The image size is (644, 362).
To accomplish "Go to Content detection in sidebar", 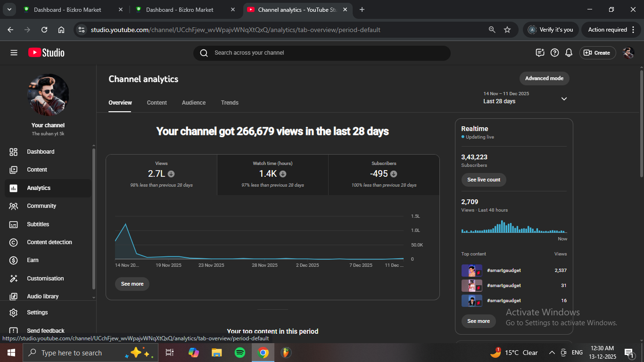I will 49,242.
